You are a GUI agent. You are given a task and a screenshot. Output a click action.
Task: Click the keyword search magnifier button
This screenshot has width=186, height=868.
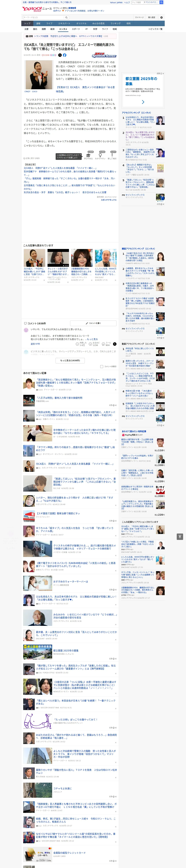[x=66, y=17]
